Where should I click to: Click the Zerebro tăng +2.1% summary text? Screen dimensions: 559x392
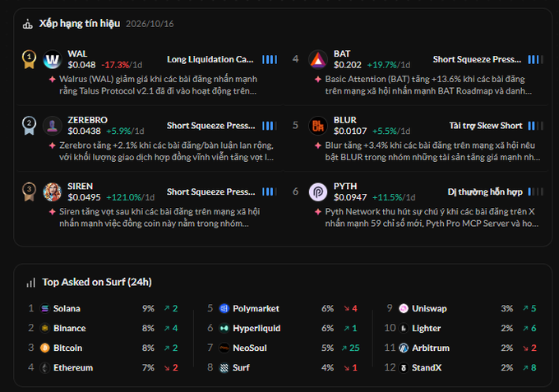(166, 151)
